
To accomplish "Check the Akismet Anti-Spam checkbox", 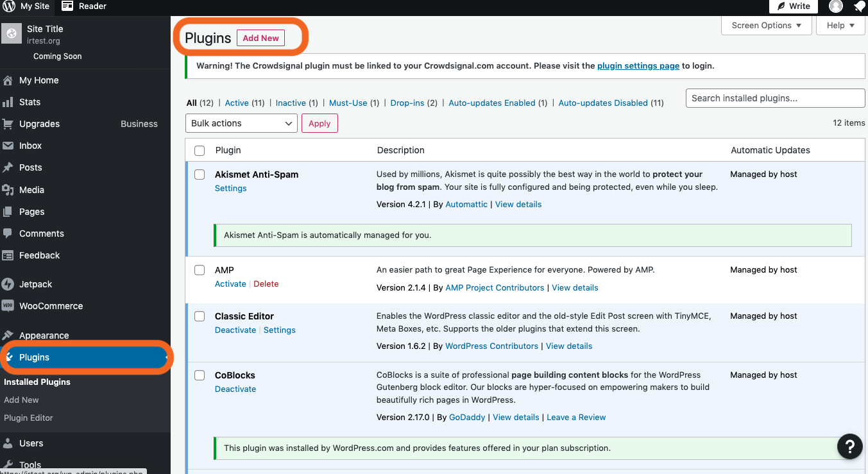I will point(200,174).
